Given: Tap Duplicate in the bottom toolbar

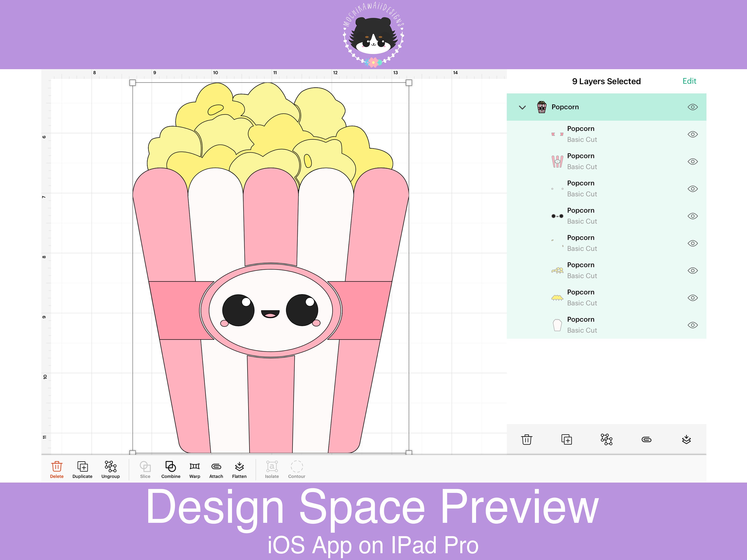Looking at the screenshot, I should coord(82,469).
